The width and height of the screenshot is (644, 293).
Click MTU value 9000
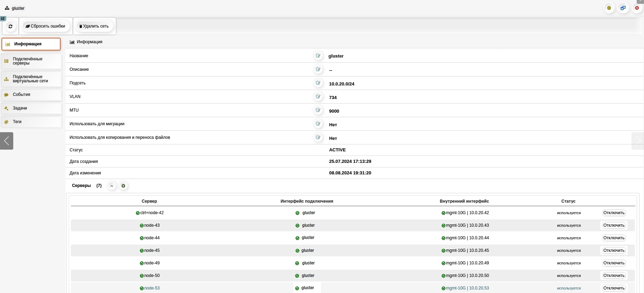click(x=334, y=111)
